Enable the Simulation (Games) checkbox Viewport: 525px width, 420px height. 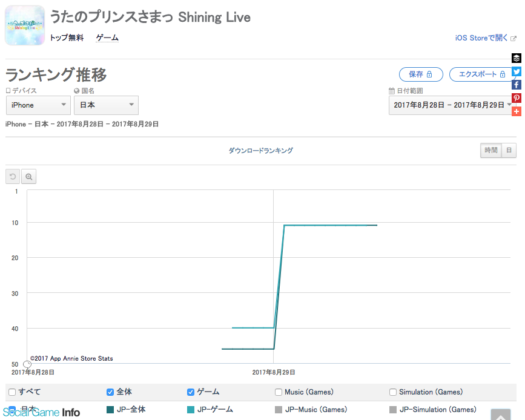pyautogui.click(x=393, y=392)
